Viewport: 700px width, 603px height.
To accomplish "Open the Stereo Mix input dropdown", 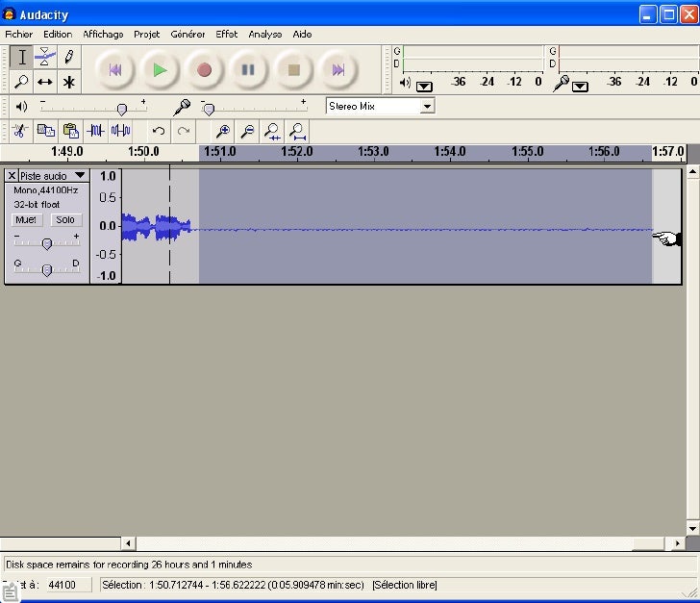I will (x=427, y=107).
